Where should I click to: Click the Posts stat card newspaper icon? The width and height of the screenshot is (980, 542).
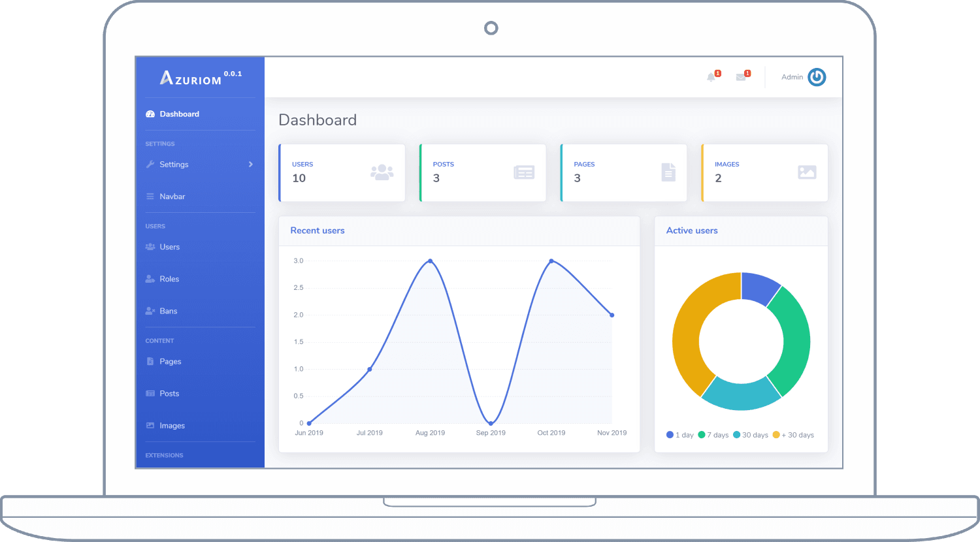point(524,172)
